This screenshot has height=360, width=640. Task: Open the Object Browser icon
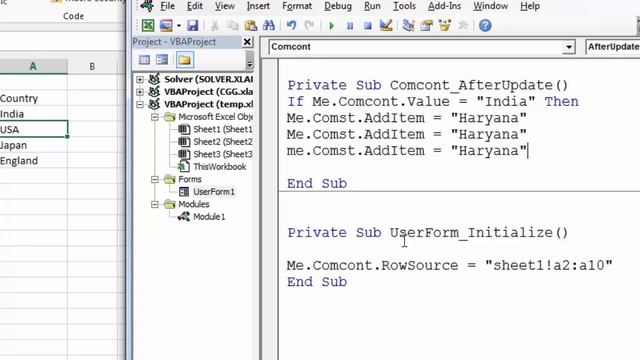pos(444,26)
